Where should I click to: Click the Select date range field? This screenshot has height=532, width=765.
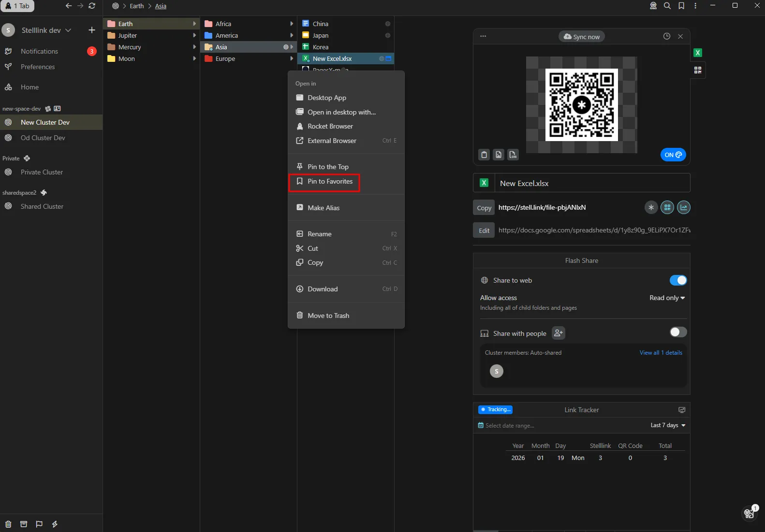pyautogui.click(x=509, y=426)
